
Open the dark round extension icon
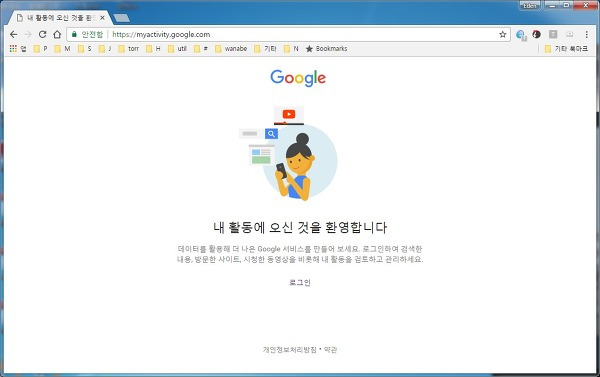tap(536, 34)
